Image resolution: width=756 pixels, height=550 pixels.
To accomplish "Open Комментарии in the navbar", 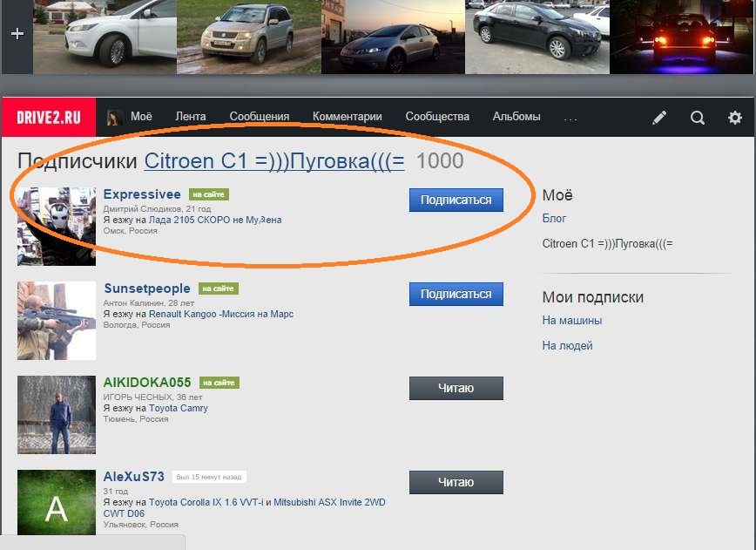I will coord(348,117).
